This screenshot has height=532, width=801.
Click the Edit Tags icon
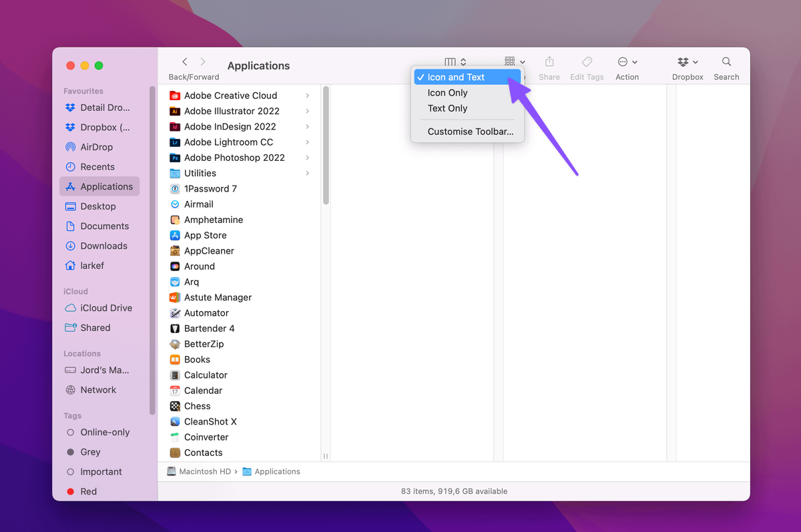[x=587, y=62]
